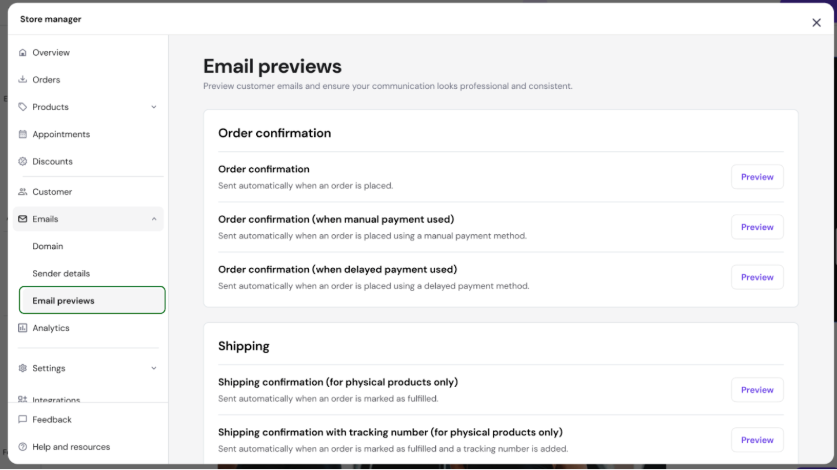
Task: Click the Discounts badge icon
Action: pos(23,161)
